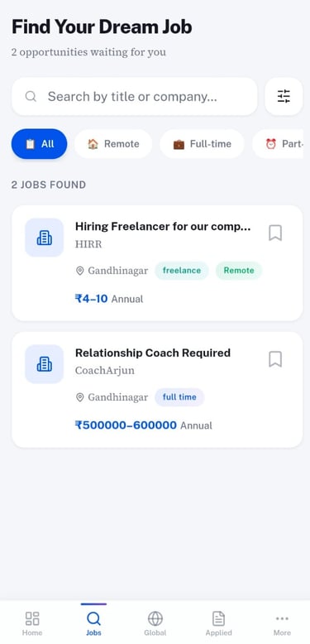The image size is (310, 644).
Task: Filter jobs by Full-time chip
Action: (202, 144)
